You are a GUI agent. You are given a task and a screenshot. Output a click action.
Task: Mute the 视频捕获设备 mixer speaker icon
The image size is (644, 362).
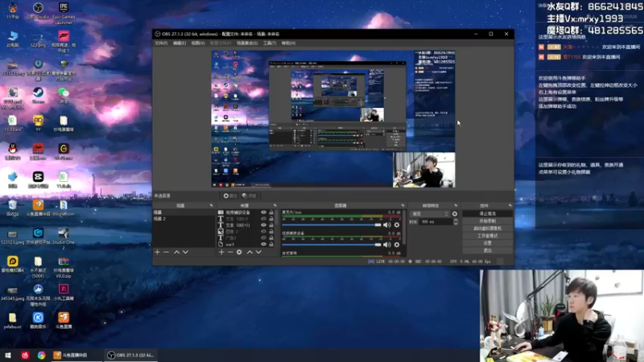coord(387,245)
